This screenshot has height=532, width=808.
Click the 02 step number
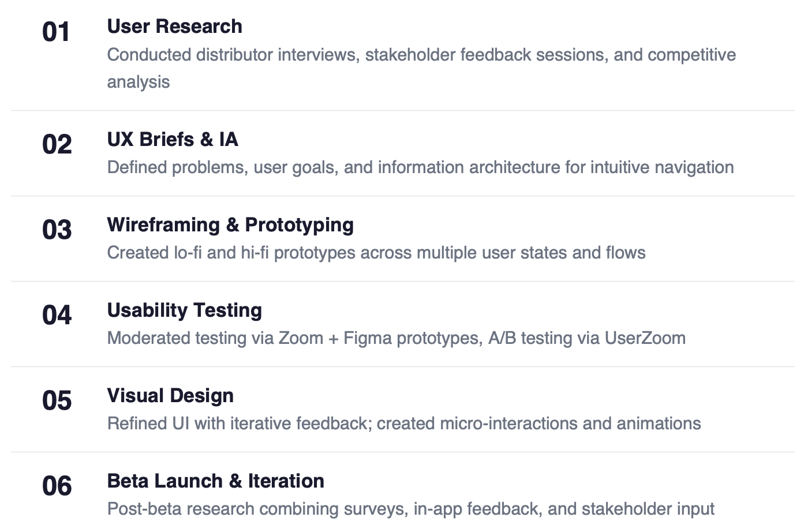click(x=57, y=144)
